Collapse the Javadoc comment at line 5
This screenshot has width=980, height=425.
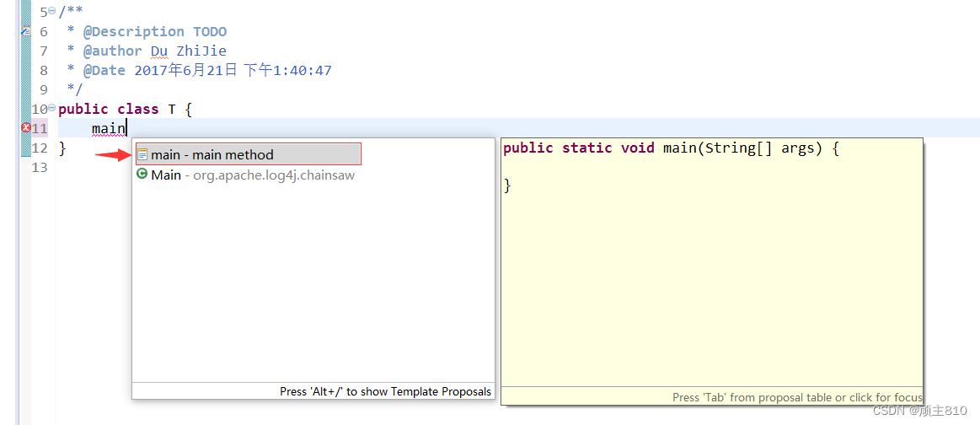click(x=52, y=11)
